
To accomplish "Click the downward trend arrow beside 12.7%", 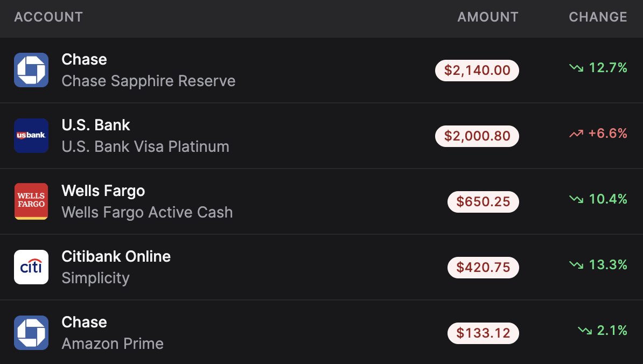I will [576, 68].
